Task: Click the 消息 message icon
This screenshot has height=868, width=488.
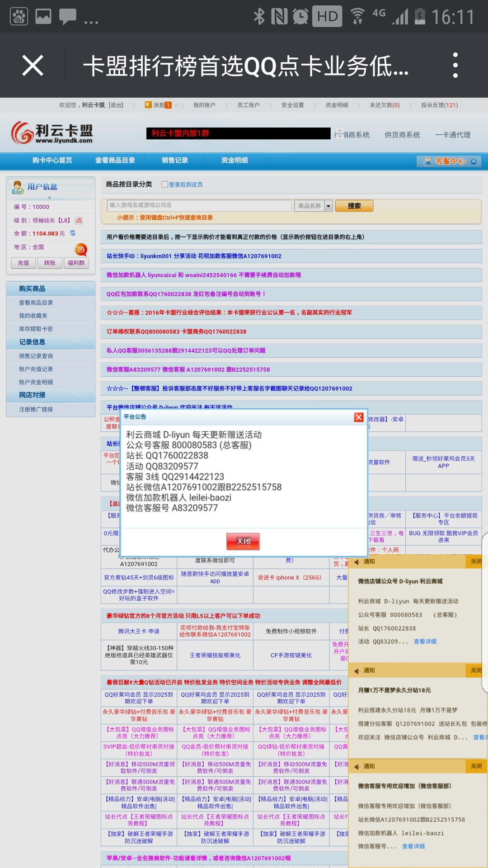Action: pos(148,105)
